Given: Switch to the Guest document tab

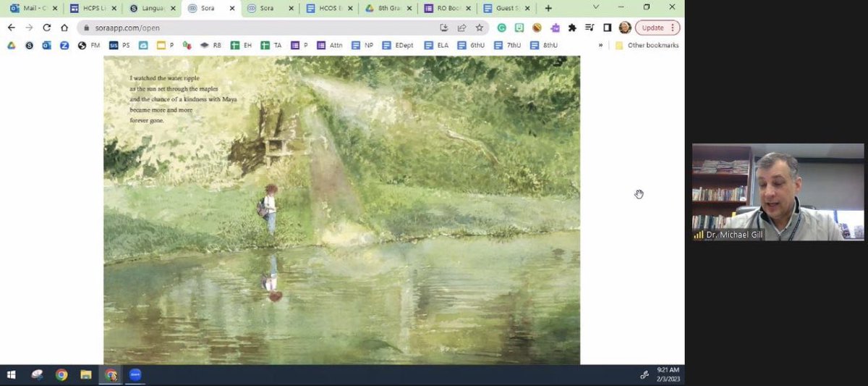Looking at the screenshot, I should click(506, 8).
